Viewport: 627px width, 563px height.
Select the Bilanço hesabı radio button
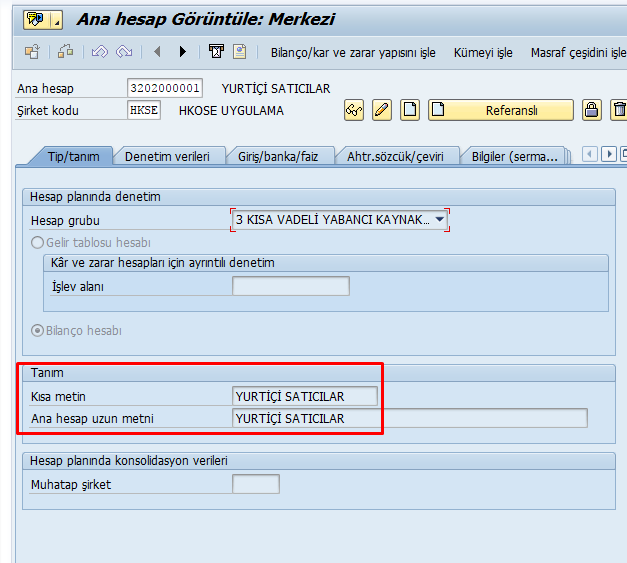tap(37, 331)
